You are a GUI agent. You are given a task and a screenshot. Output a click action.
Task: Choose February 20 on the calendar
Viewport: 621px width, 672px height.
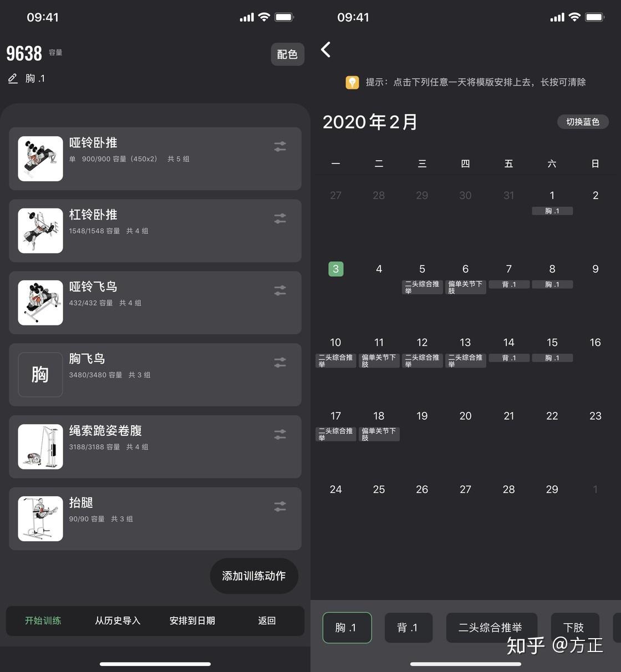click(x=465, y=416)
